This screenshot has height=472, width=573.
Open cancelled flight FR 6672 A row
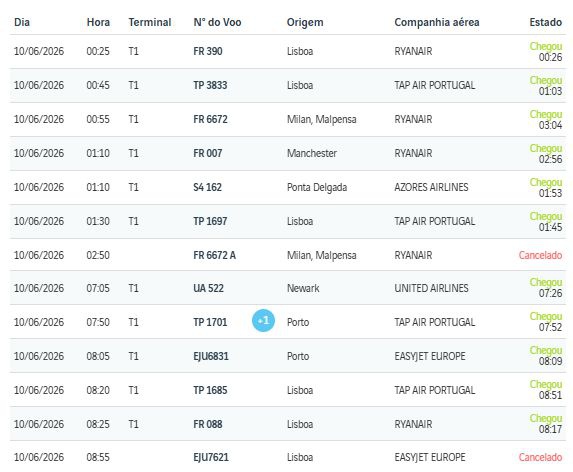point(288,255)
